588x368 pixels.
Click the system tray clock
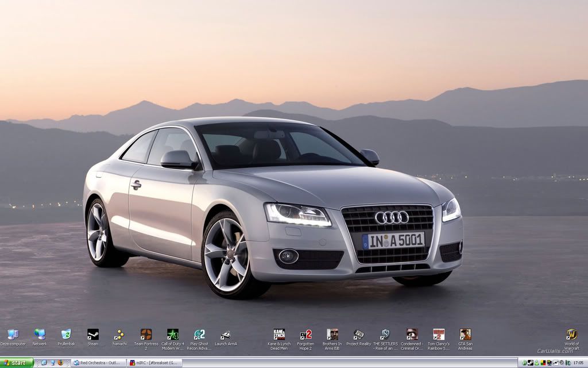[578, 363]
